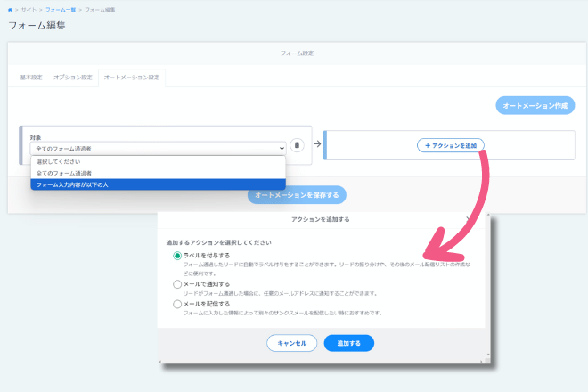Screen dimensions: 588x392
Task: Open the 対象 target dropdown
Action: (x=158, y=148)
